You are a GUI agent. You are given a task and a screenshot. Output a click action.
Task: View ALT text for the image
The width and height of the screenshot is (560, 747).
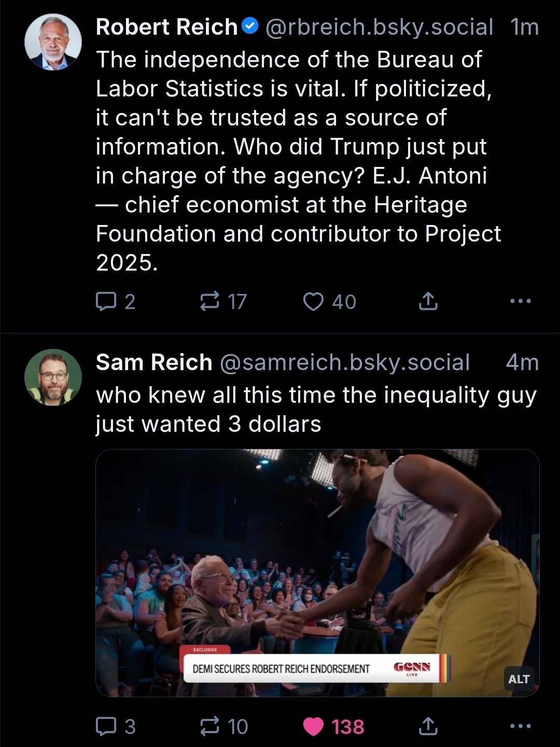tap(519, 679)
